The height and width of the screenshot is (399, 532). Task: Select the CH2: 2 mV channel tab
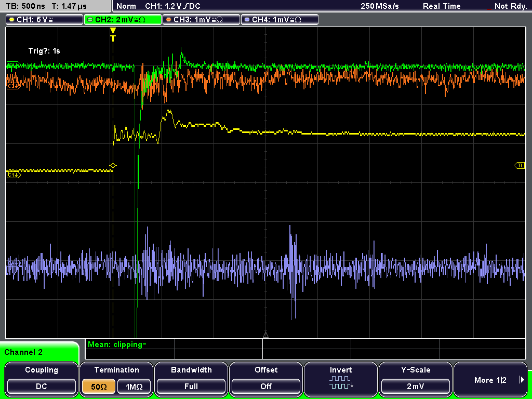pos(123,20)
